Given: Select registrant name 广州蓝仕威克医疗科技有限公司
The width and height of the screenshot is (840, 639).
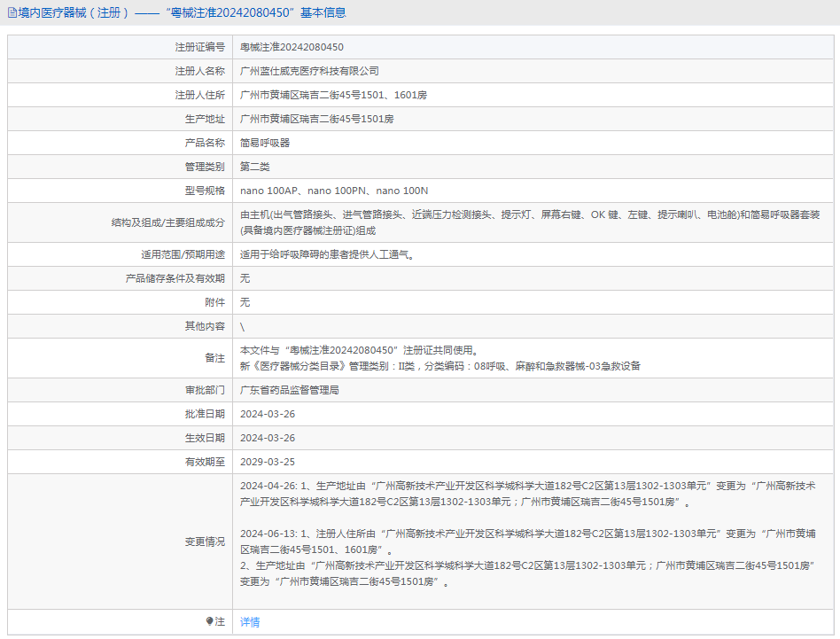Looking at the screenshot, I should click(x=309, y=71).
